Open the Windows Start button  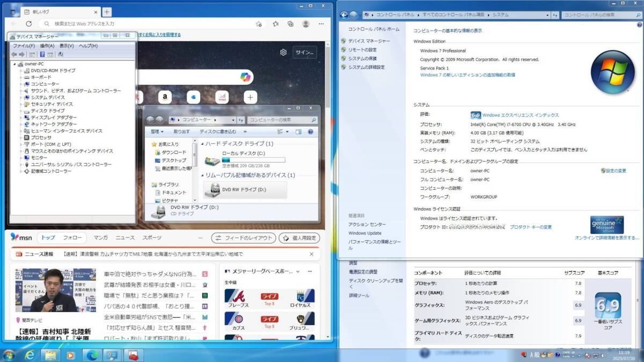point(9,354)
